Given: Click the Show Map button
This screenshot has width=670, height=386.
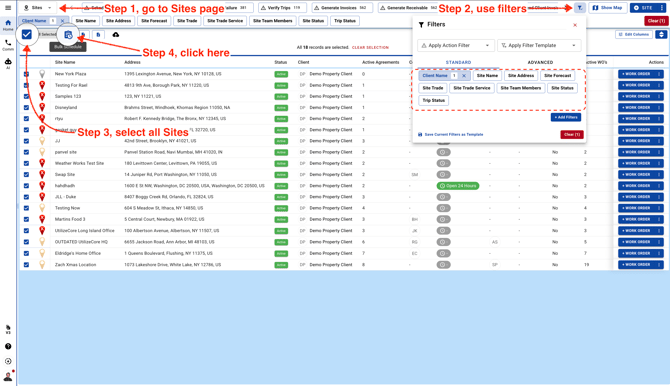Looking at the screenshot, I should coord(608,8).
